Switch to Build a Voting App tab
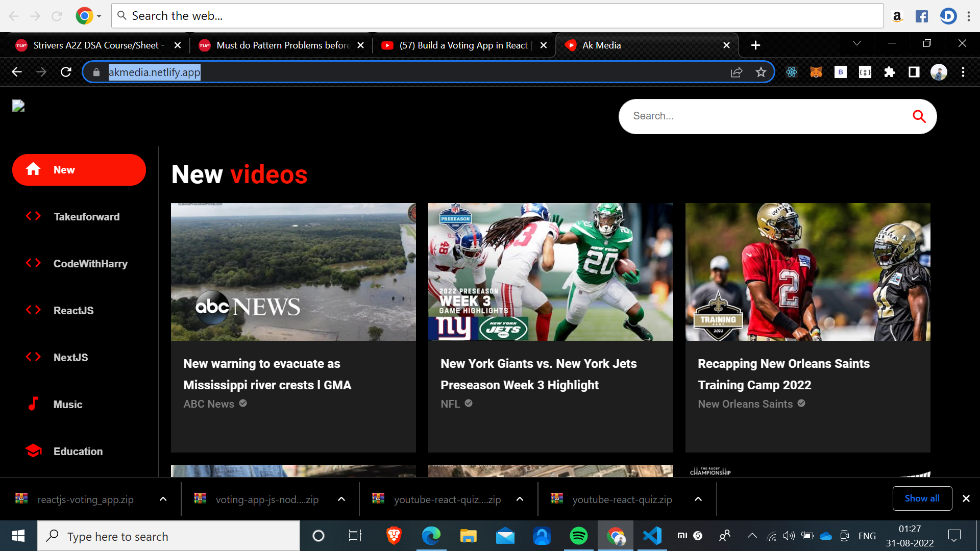The height and width of the screenshot is (551, 980). [463, 45]
